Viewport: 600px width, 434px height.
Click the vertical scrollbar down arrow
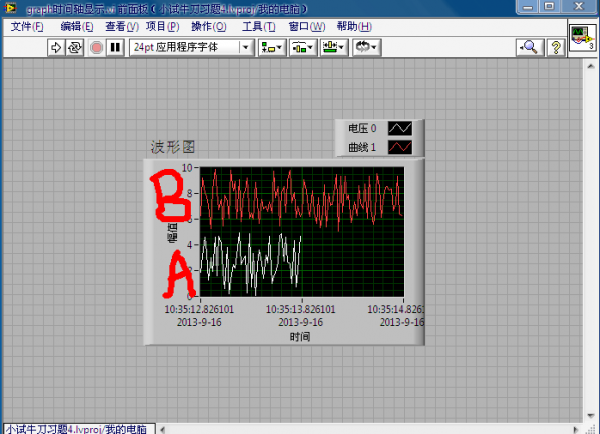click(591, 416)
